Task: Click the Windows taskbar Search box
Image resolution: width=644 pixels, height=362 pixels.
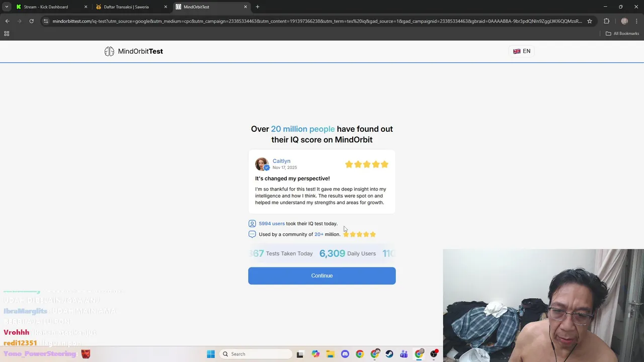Action: point(257,354)
